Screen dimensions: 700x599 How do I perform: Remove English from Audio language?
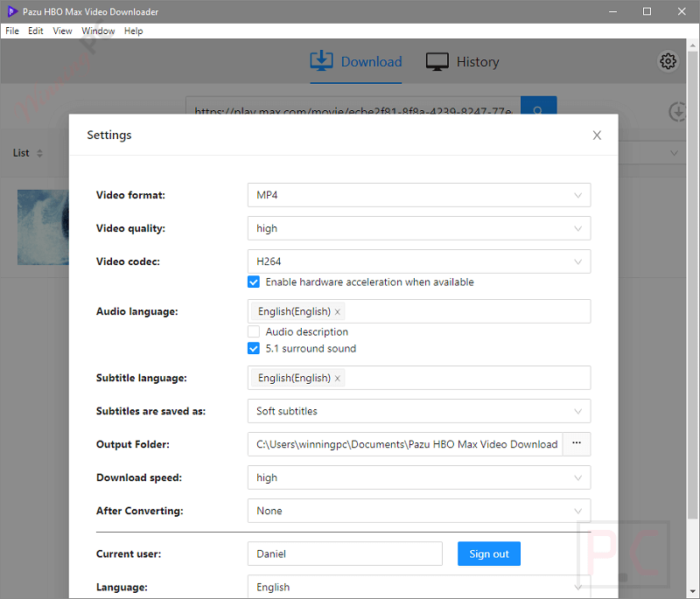338,312
